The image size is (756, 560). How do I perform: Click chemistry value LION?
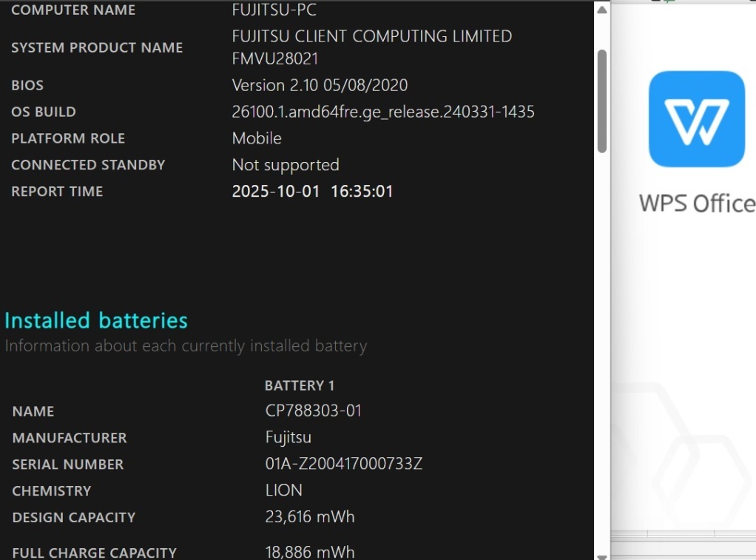click(283, 490)
